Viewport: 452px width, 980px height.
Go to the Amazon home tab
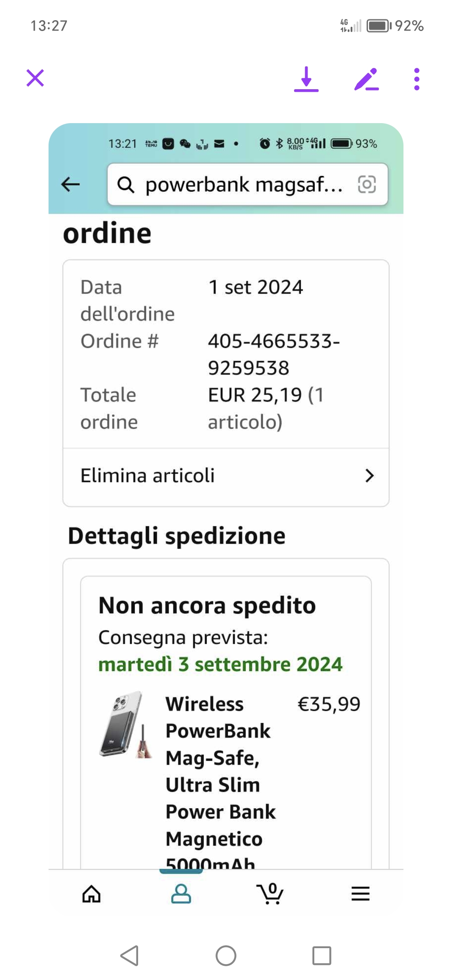(91, 894)
